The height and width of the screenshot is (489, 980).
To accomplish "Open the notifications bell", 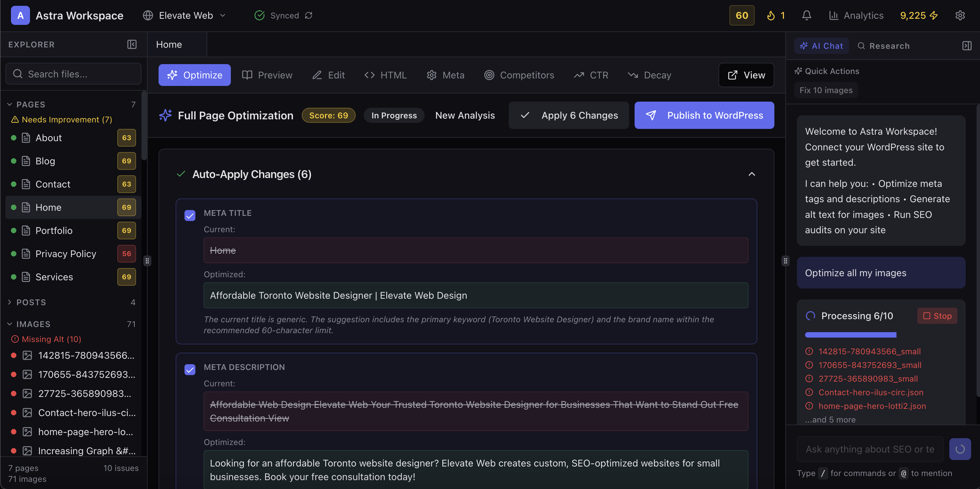I will 806,15.
